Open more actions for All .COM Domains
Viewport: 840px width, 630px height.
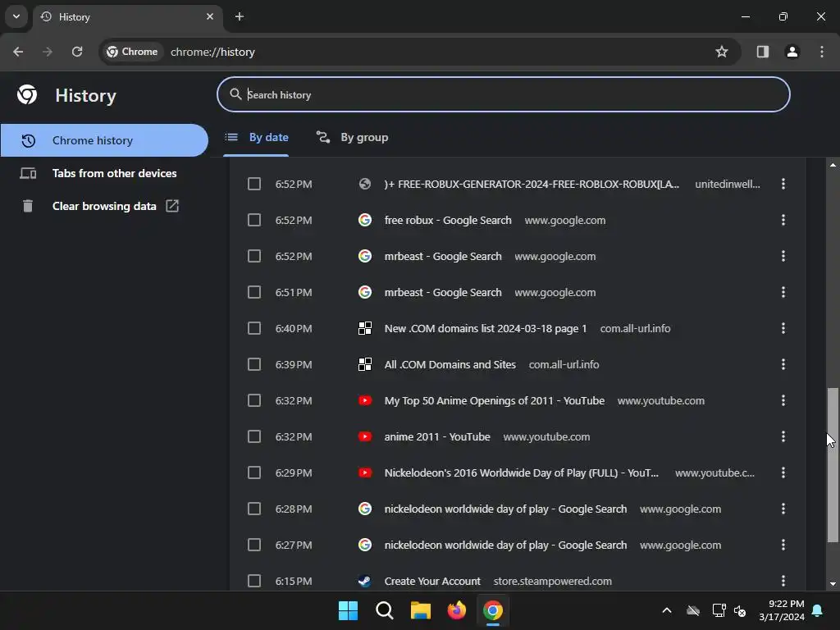pos(783,365)
